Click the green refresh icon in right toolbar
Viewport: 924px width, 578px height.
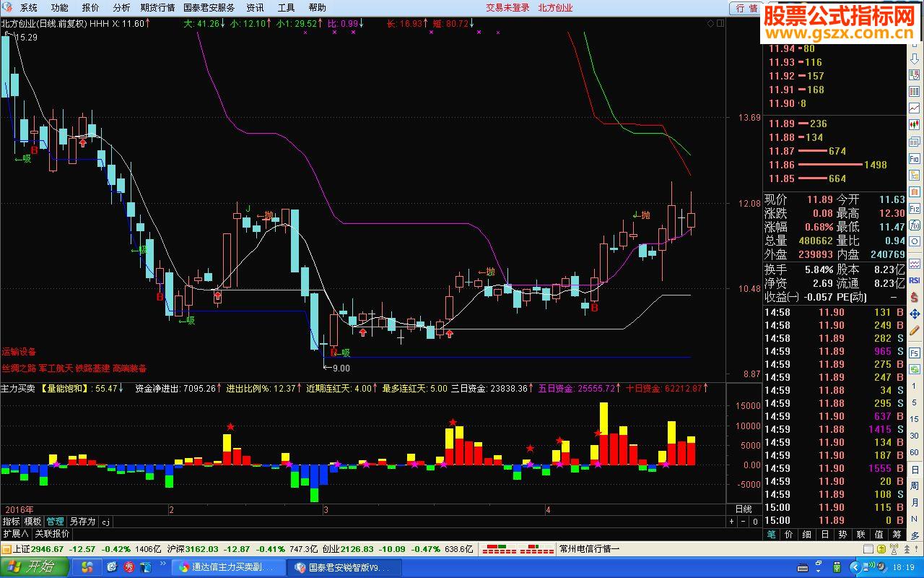click(915, 369)
